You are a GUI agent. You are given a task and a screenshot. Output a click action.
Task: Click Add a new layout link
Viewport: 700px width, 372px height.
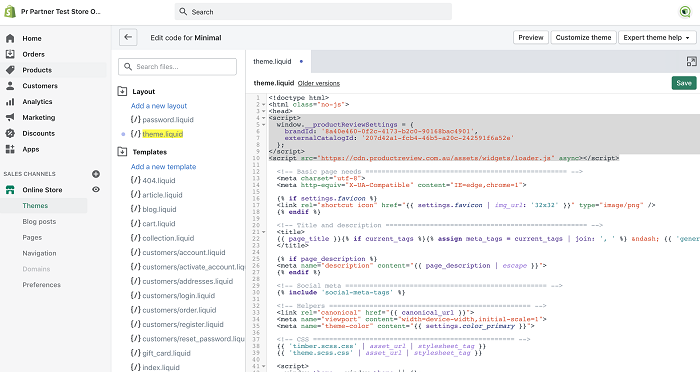point(159,106)
